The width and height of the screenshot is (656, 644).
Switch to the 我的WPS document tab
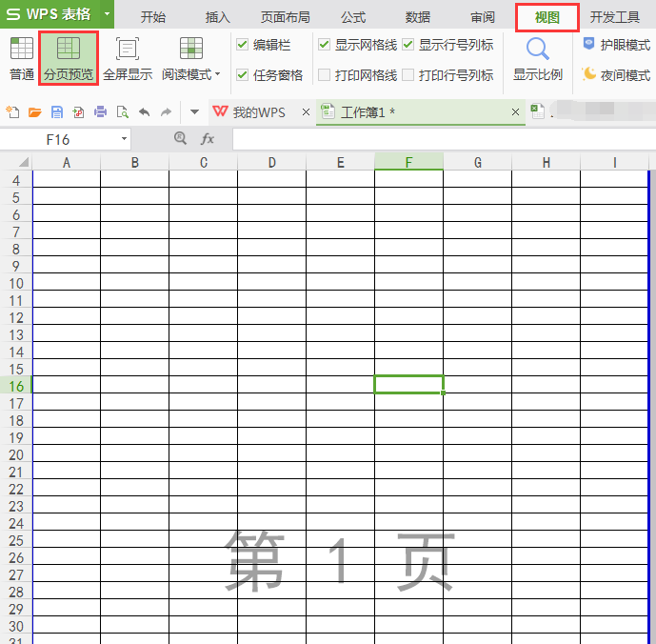pos(259,112)
